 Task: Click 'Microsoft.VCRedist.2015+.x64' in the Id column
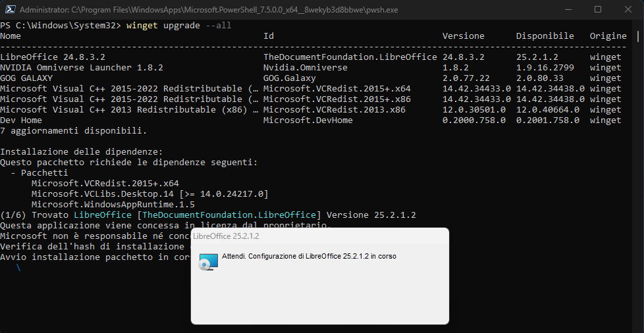336,89
